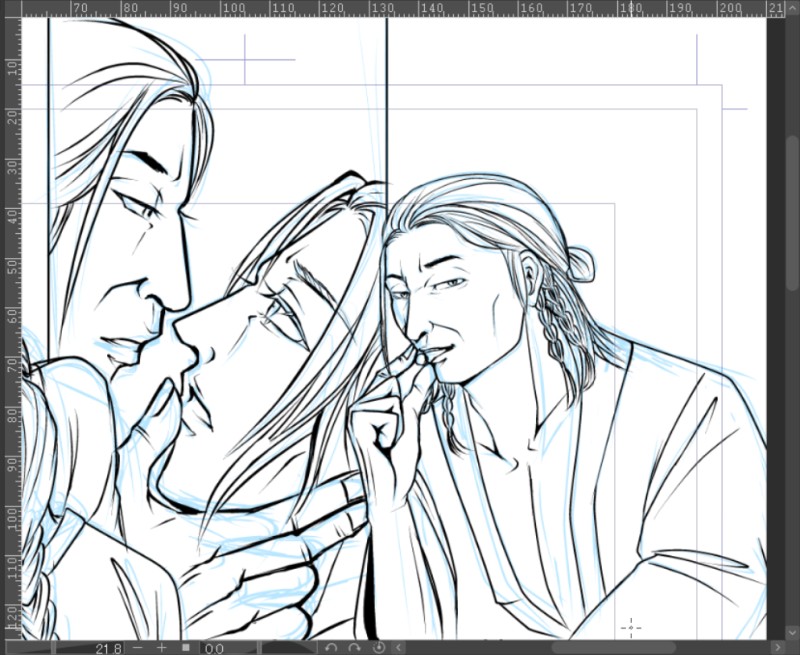Screen dimensions: 800x655
Task: Rotate canvas right with clockwise arrow
Action: 355,648
